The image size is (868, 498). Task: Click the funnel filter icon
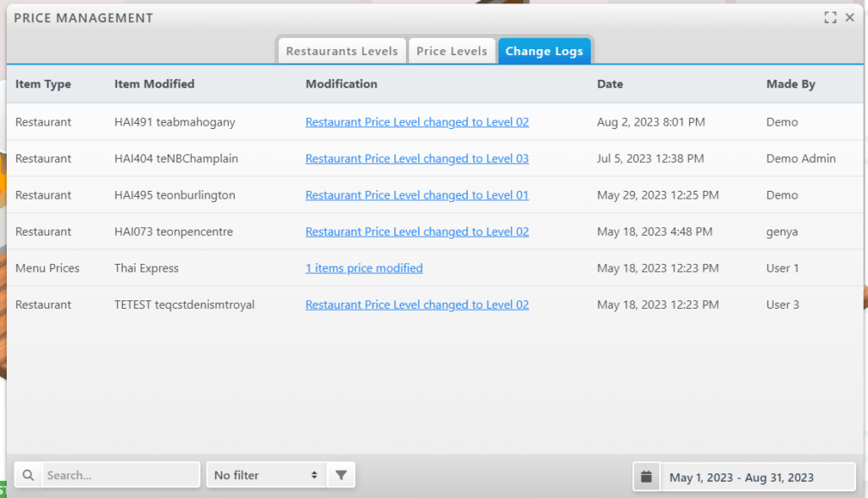(341, 475)
